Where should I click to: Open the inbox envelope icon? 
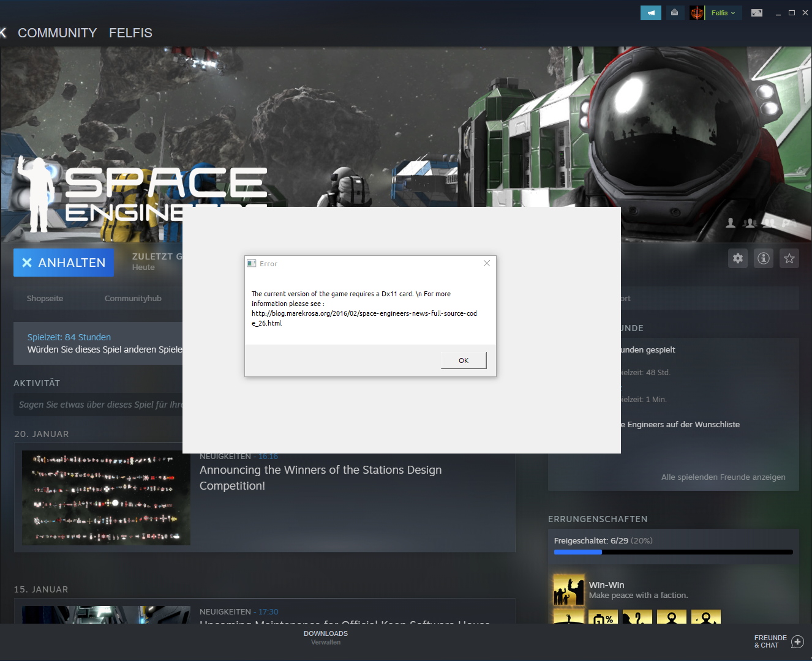tap(674, 13)
